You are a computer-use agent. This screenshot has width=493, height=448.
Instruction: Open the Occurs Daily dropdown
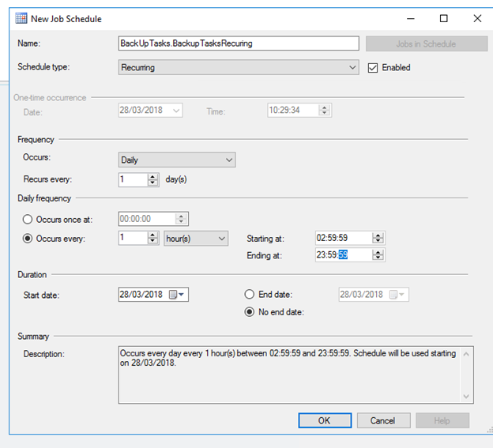tap(177, 160)
